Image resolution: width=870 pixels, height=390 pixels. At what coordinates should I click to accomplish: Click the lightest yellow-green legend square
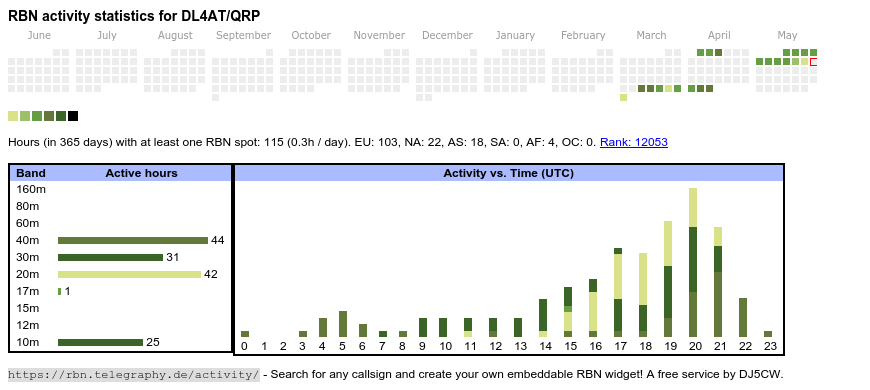click(x=13, y=116)
